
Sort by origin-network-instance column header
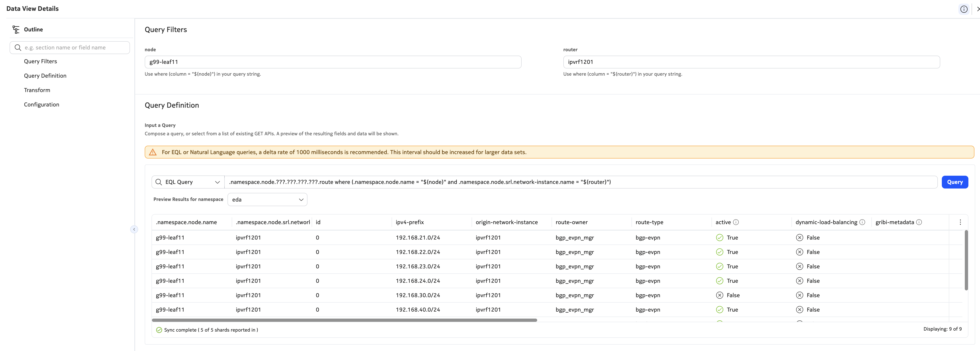pyautogui.click(x=506, y=222)
